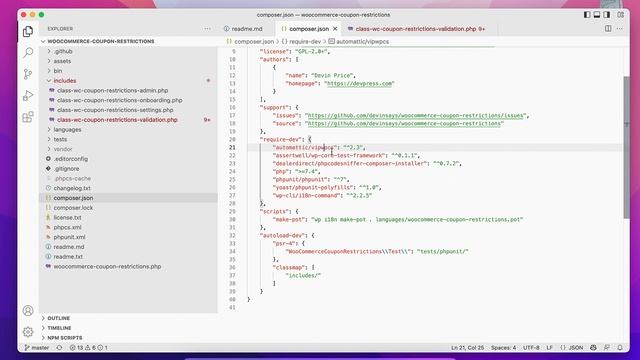Open Problems via errors and warnings count
The image size is (640, 360).
click(x=88, y=347)
